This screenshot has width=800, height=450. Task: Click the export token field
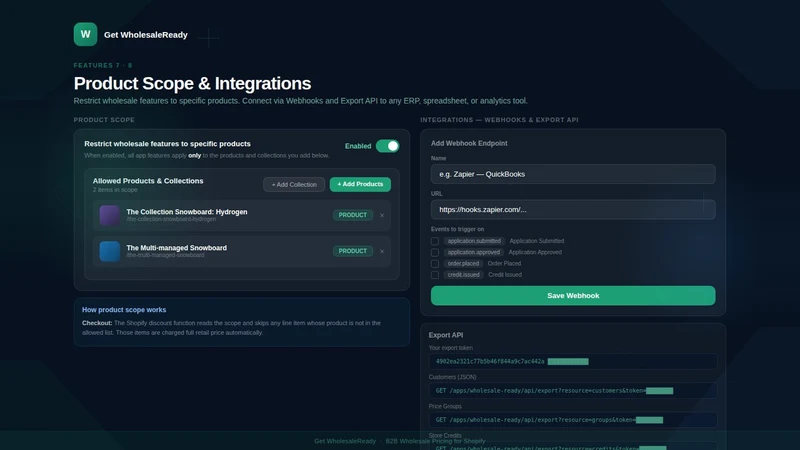573,361
